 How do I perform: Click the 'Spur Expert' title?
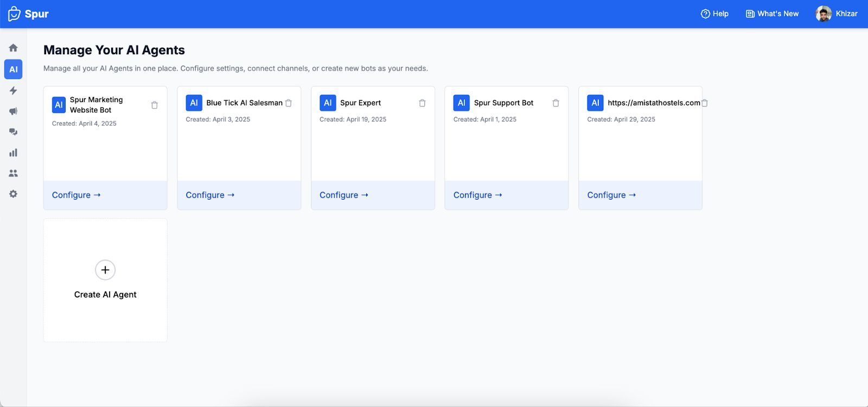pyautogui.click(x=361, y=103)
